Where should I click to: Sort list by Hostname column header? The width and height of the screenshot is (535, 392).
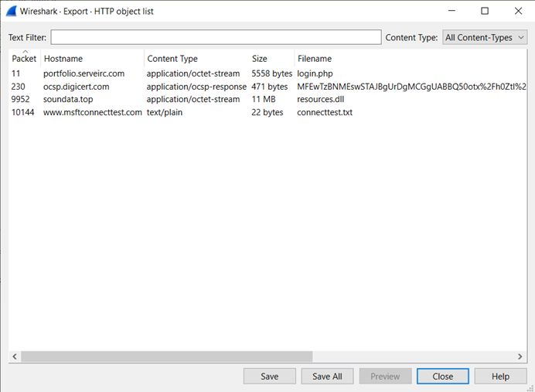pyautogui.click(x=93, y=58)
